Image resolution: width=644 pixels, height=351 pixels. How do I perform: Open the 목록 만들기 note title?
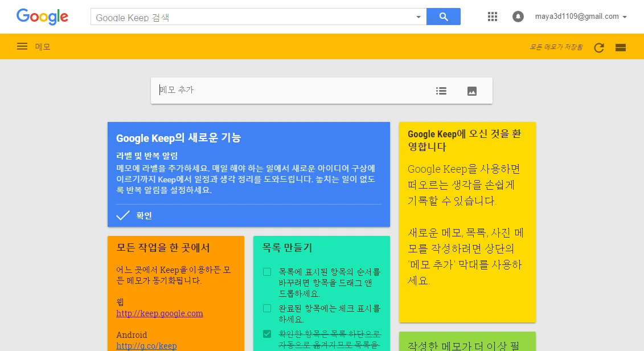point(287,248)
